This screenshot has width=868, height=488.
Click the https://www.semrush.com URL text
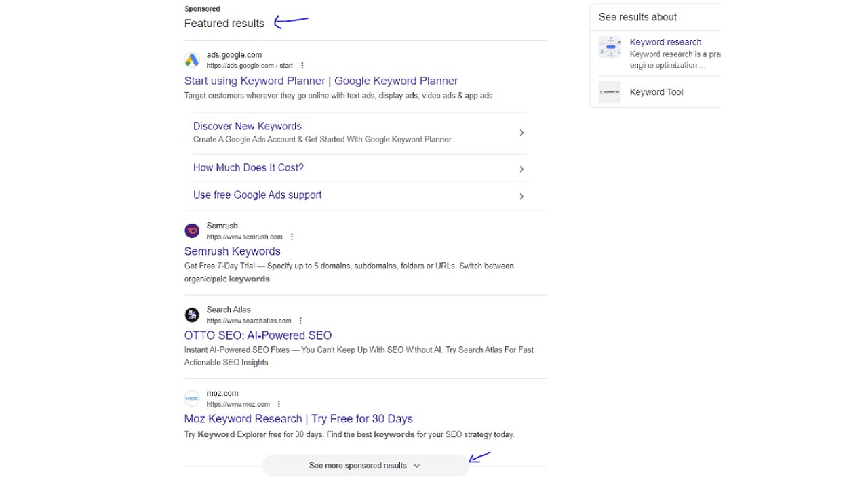click(245, 237)
